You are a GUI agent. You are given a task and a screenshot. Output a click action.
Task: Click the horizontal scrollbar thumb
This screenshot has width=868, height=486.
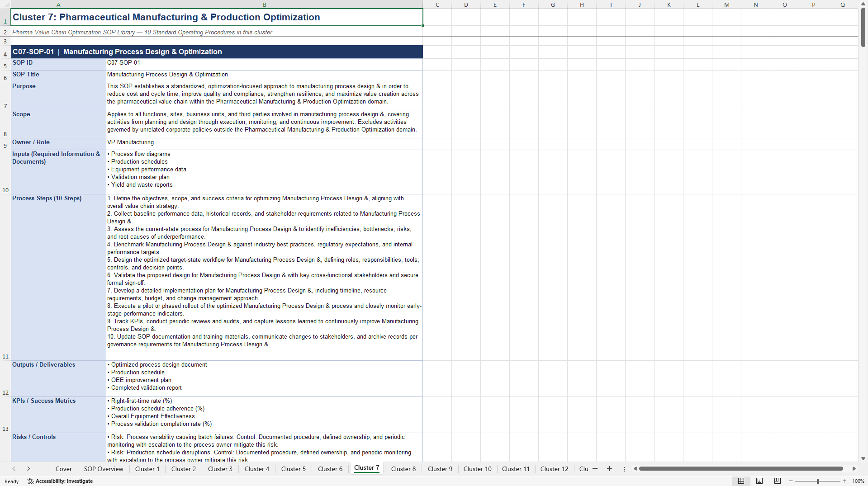(x=741, y=469)
